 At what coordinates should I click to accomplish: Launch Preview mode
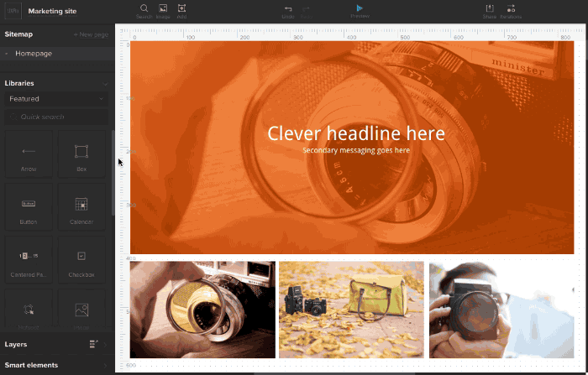(360, 11)
